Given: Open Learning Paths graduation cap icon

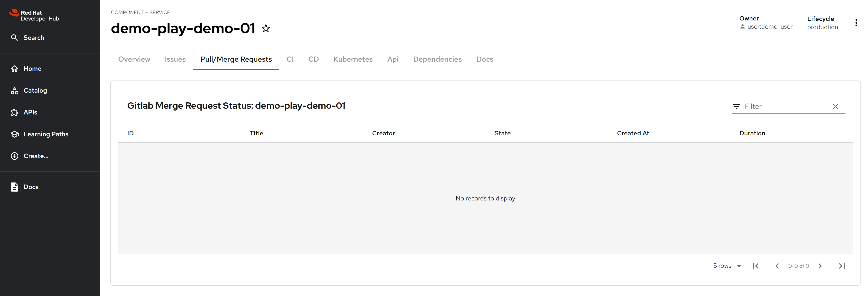Looking at the screenshot, I should [x=15, y=134].
